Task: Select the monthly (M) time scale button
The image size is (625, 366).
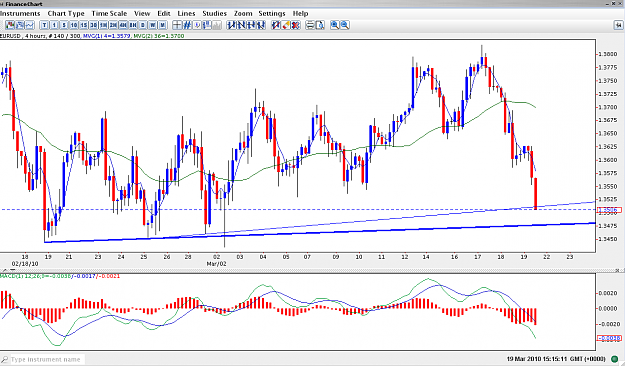Action: [x=162, y=25]
